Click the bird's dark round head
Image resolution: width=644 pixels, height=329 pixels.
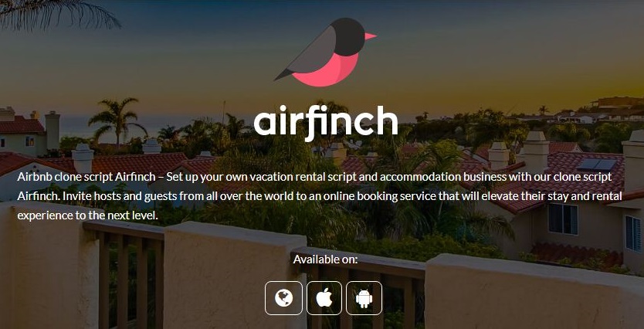click(x=347, y=37)
